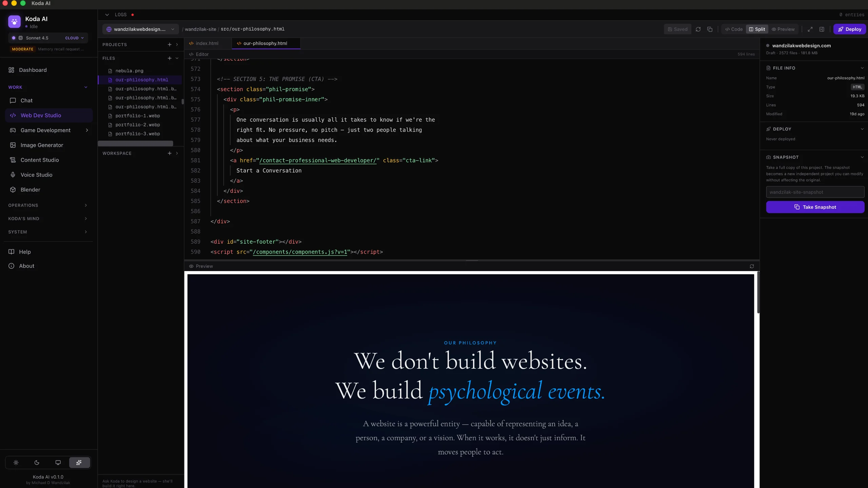868x488 pixels.
Task: Click wandzilak-site breadcrumb
Action: (x=200, y=29)
